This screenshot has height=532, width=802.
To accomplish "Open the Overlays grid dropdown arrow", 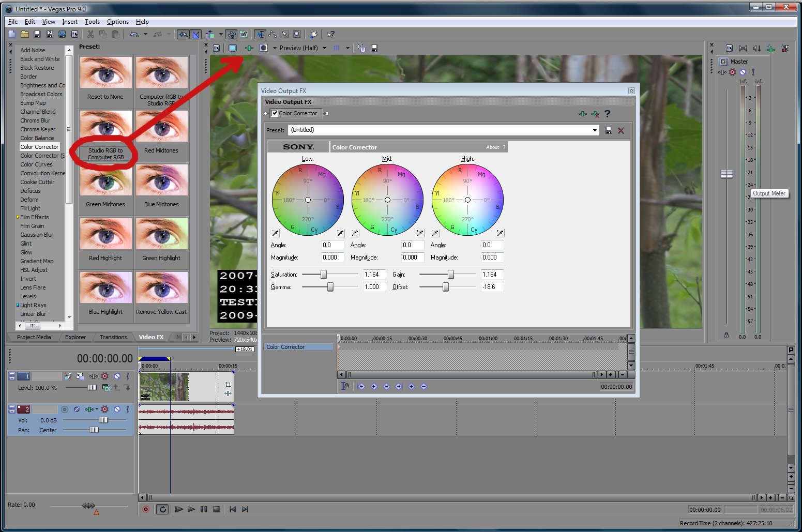I will click(x=347, y=48).
